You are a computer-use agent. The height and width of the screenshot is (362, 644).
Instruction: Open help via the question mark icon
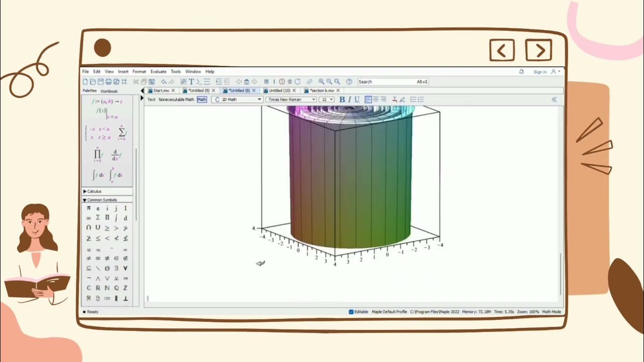coord(349,81)
